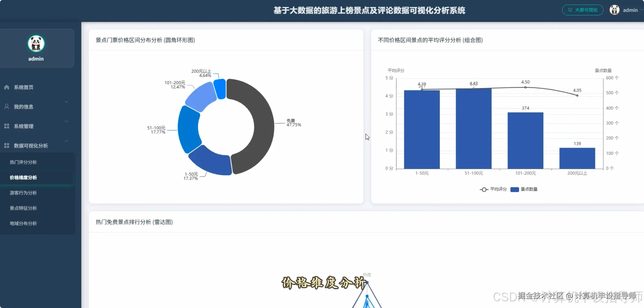The image size is (644, 308).
Task: Click the 51-100元 donut segment
Action: (189, 129)
